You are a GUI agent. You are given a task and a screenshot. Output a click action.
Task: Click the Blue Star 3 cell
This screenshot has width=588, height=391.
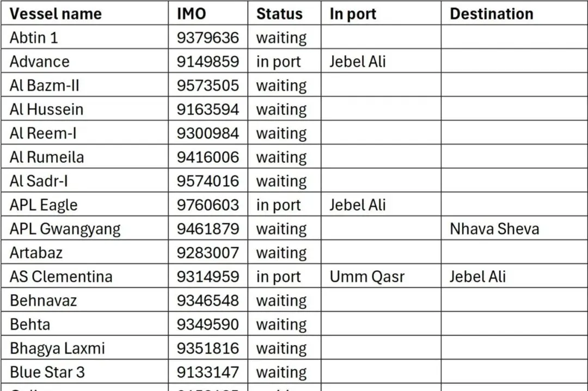pos(47,372)
